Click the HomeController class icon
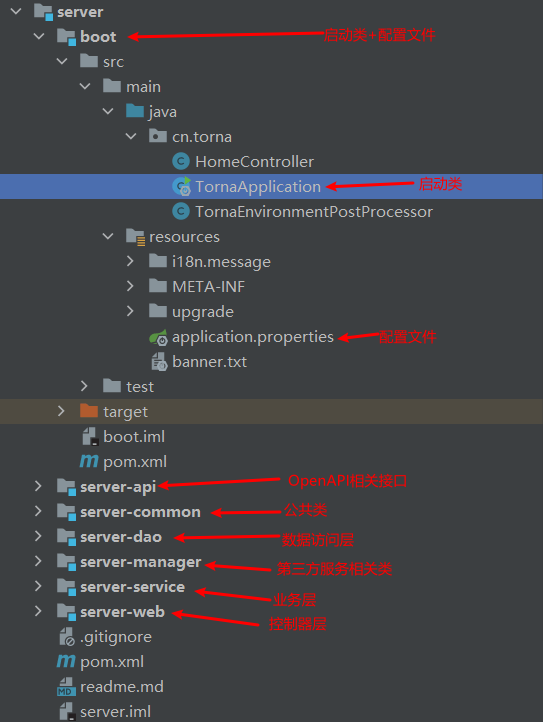 pos(181,162)
